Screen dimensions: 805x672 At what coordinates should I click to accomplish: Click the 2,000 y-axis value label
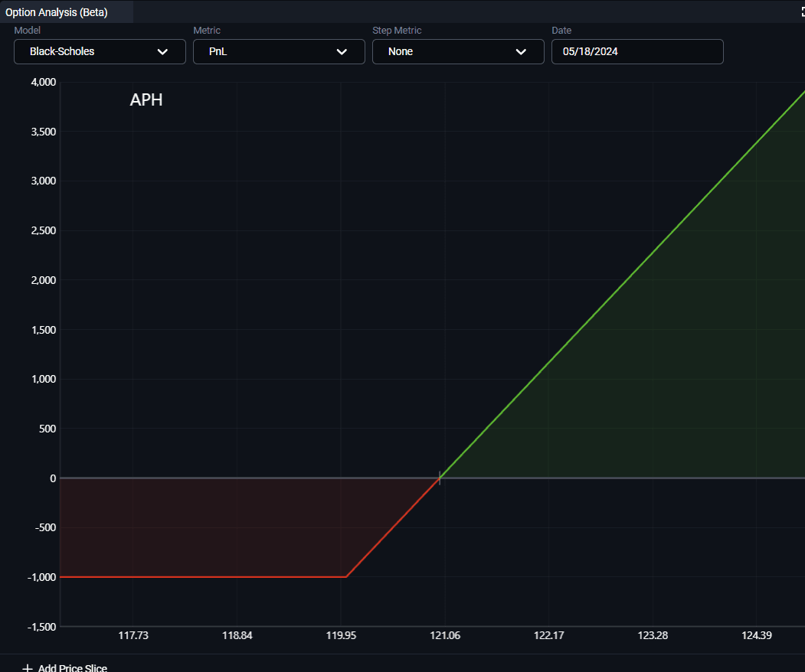44,280
